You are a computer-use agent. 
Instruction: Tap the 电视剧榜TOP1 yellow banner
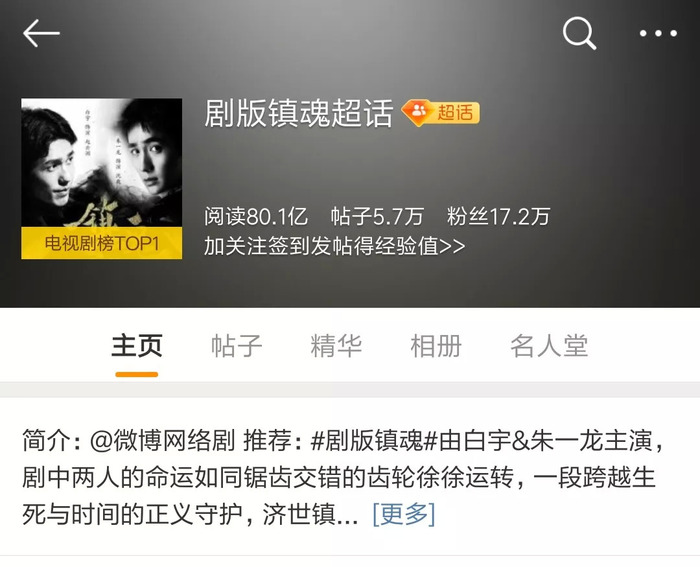[102, 243]
